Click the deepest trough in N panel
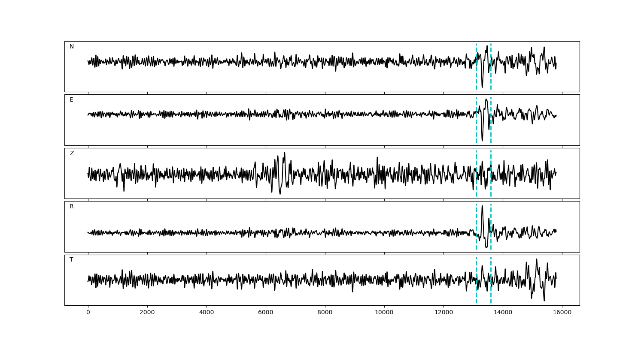644x343 pixels. coord(482,87)
